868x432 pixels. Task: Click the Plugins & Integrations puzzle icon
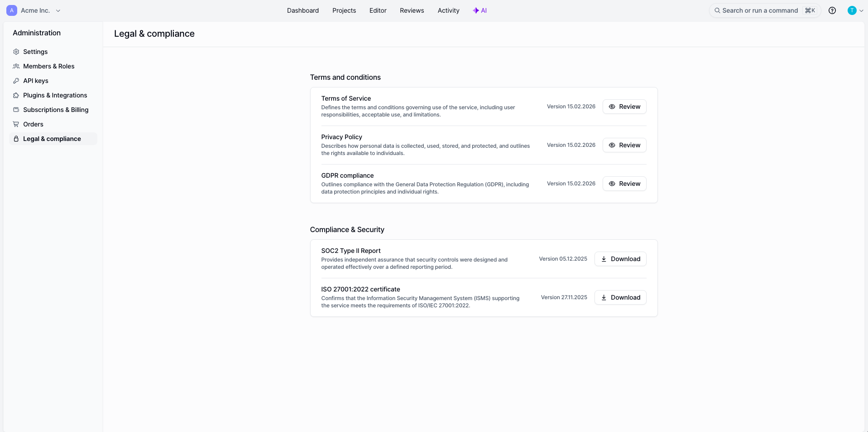[x=16, y=95]
